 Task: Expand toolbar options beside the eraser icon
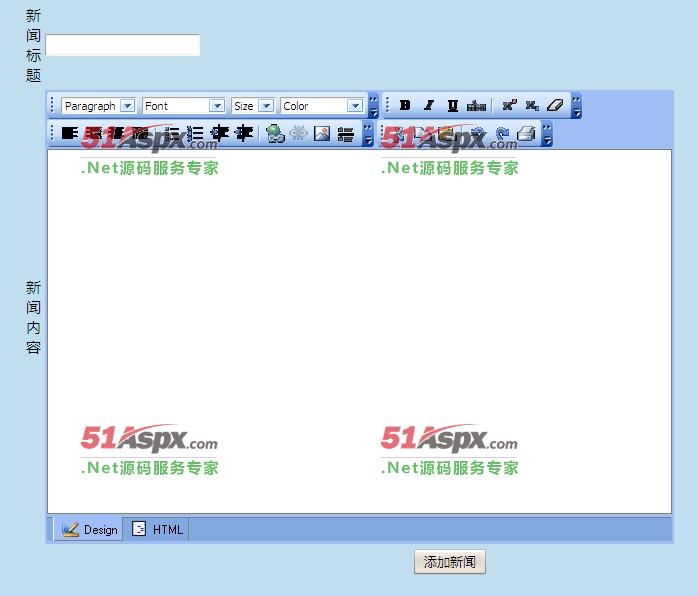576,106
